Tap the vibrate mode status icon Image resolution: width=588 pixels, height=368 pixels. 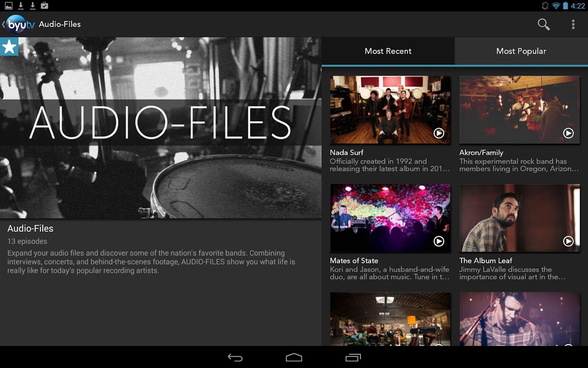click(545, 6)
